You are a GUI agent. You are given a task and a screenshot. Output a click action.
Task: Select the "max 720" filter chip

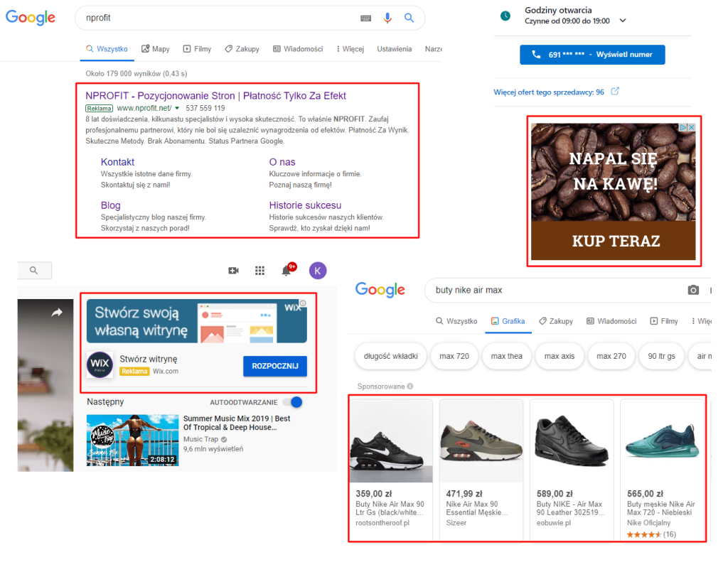point(454,356)
